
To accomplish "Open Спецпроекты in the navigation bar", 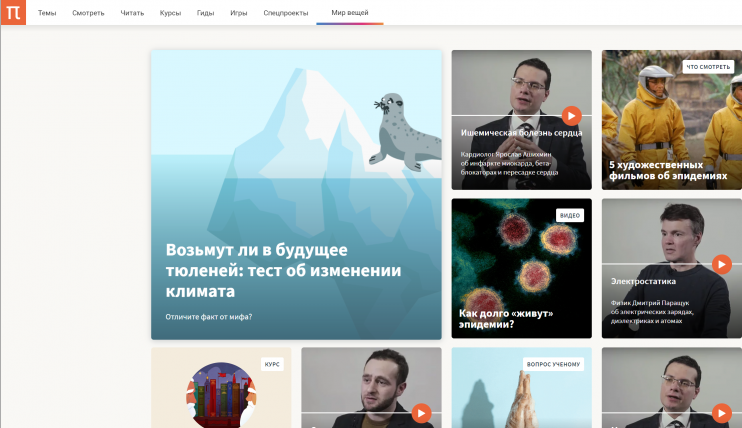I will coord(286,13).
